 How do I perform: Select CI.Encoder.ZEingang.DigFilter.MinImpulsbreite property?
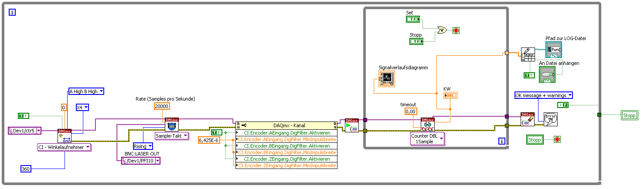286,165
